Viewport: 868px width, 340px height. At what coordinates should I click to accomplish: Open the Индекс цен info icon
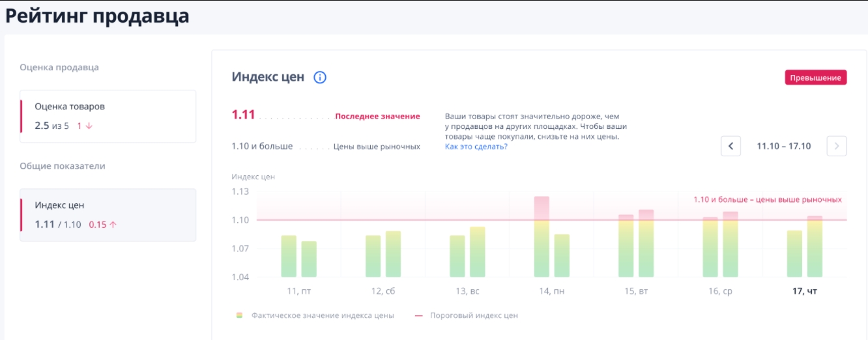320,78
